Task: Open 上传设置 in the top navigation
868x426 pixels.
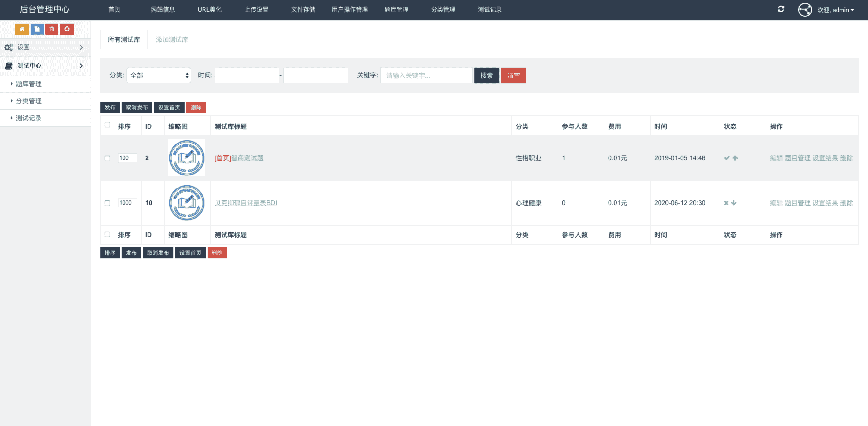Action: tap(256, 9)
